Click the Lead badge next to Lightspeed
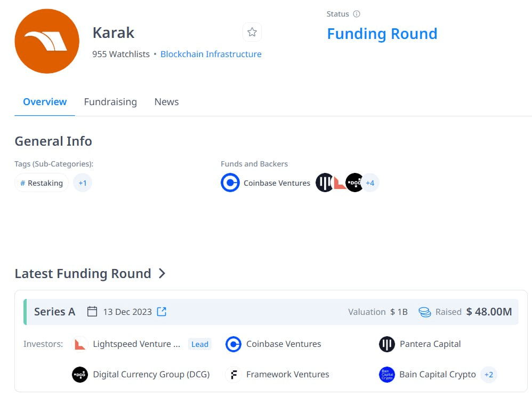 click(200, 344)
